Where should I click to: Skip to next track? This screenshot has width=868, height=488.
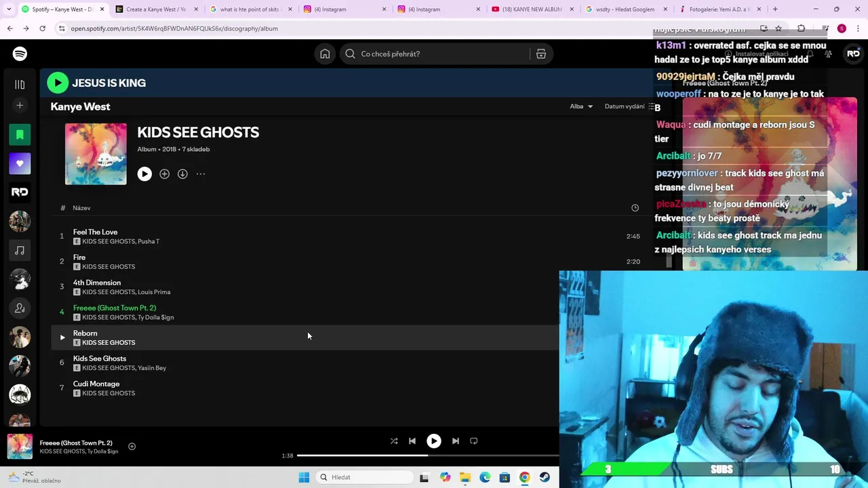pos(456,441)
